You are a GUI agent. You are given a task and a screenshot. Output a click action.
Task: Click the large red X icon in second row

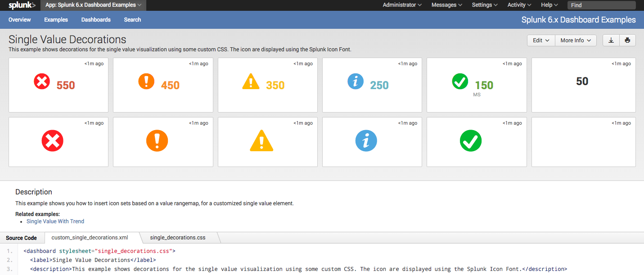tap(53, 141)
